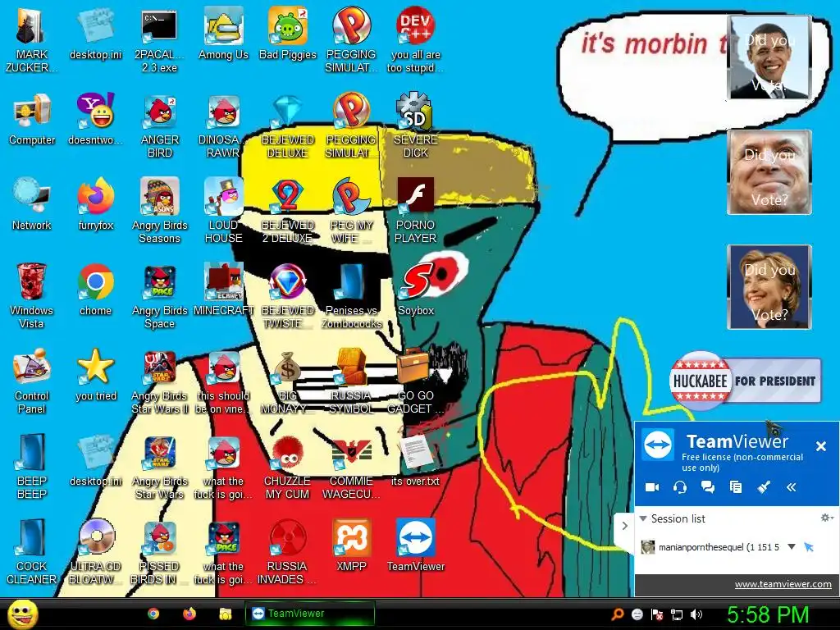Open the chat bubbles icon in TeamViewer
Viewport: 840px width, 630px height.
(708, 487)
